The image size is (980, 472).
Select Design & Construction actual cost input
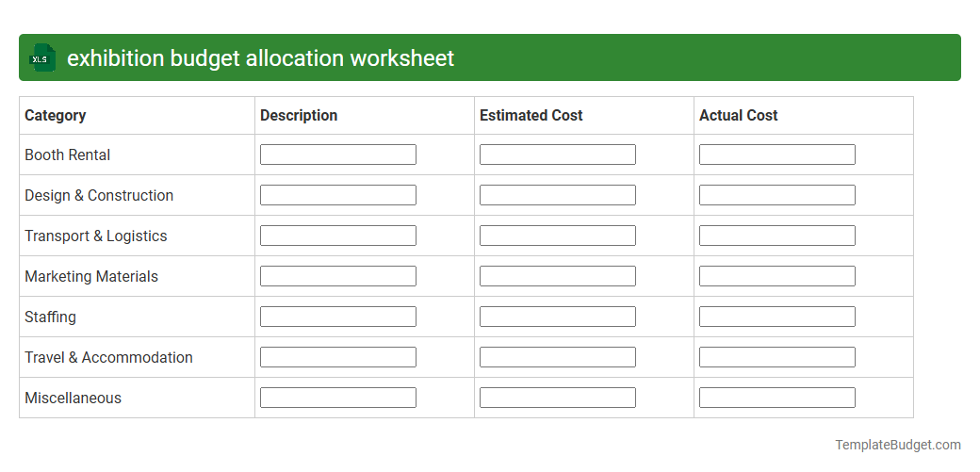pos(776,195)
